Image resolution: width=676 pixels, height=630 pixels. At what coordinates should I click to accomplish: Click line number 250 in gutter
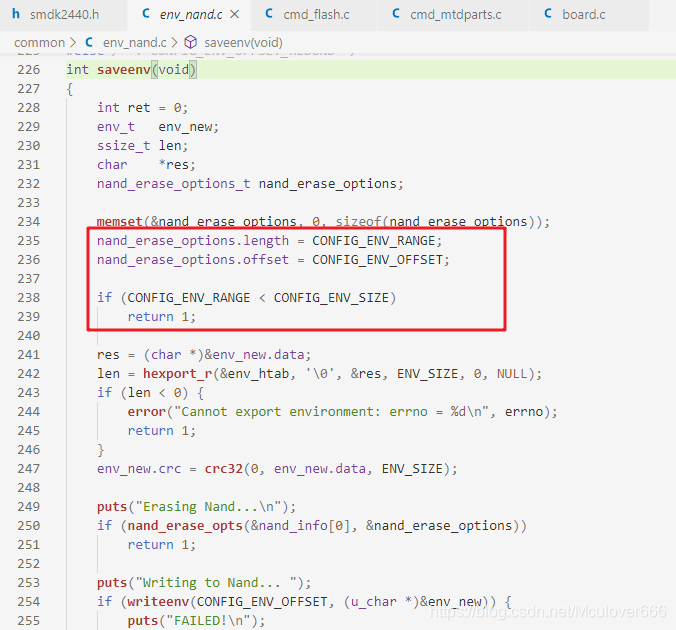[28, 526]
